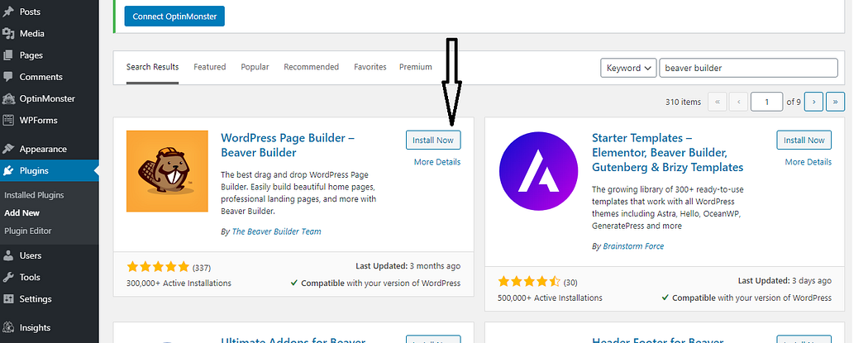Click the Insights icon in sidebar
Screen dimensions: 868x343
pyautogui.click(x=8, y=327)
